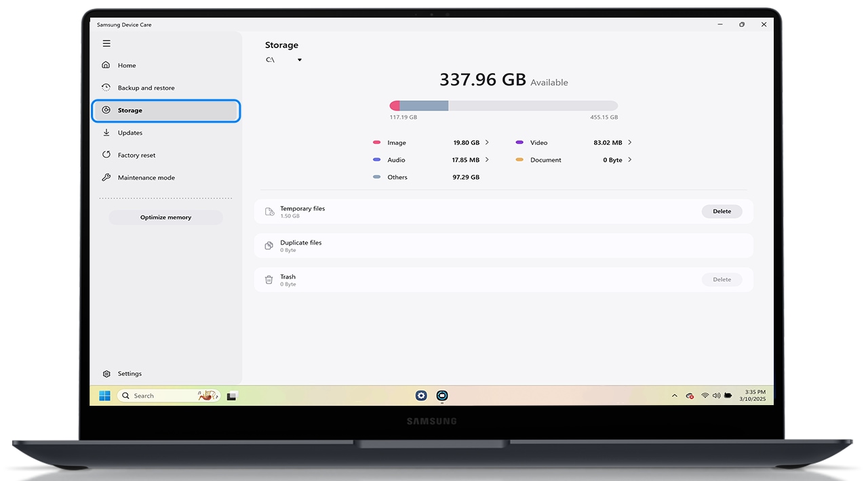
Task: Click the Document 0 Byte value
Action: coord(612,160)
